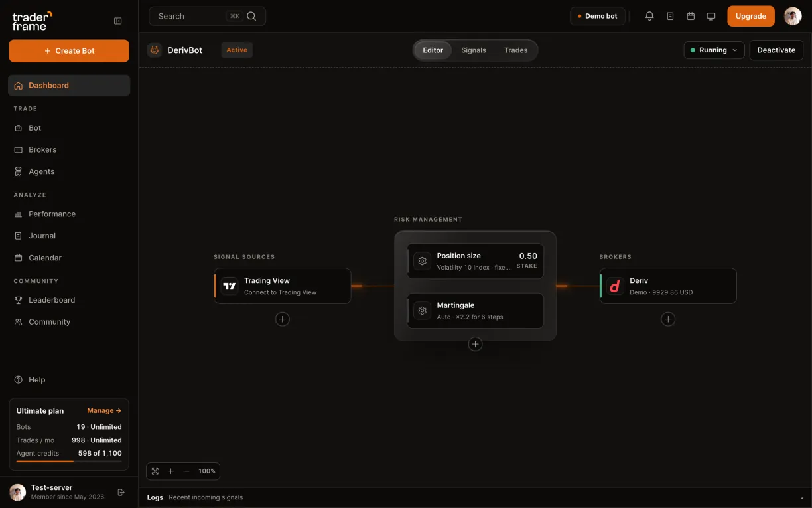
Task: Click the monitor icon in top bar
Action: pos(711,16)
